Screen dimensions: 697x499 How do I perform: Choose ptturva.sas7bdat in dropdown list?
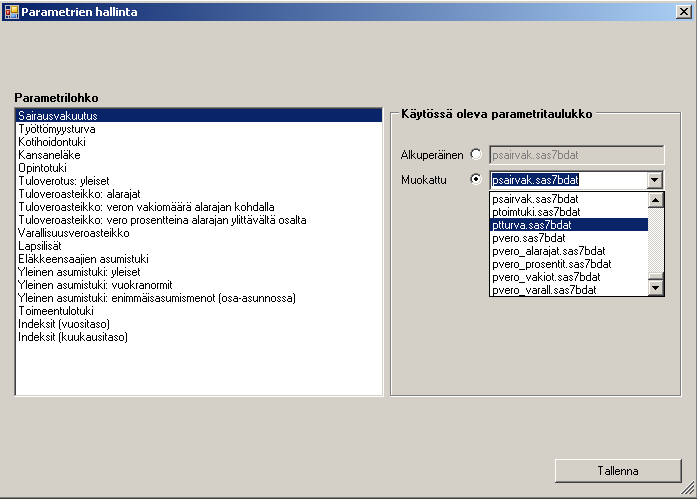[x=569, y=225]
